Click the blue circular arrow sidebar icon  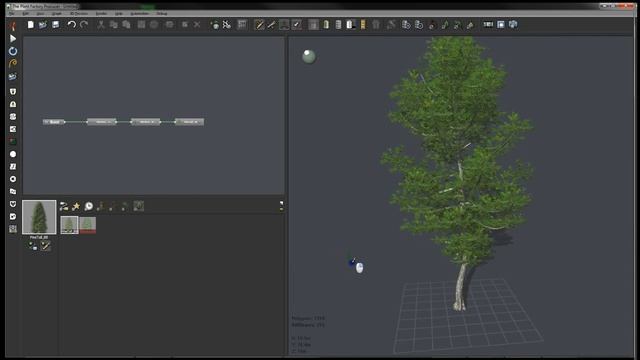[x=13, y=51]
